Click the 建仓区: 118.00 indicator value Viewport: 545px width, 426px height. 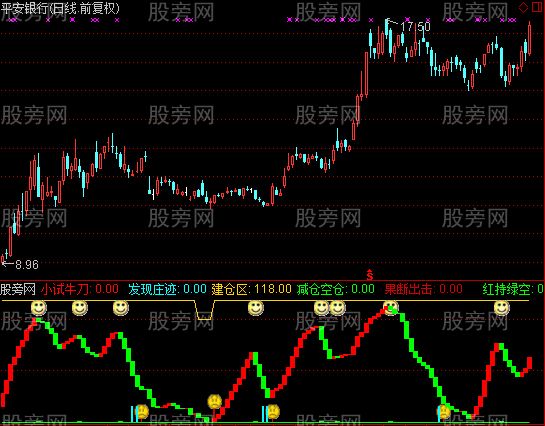[x=252, y=289]
